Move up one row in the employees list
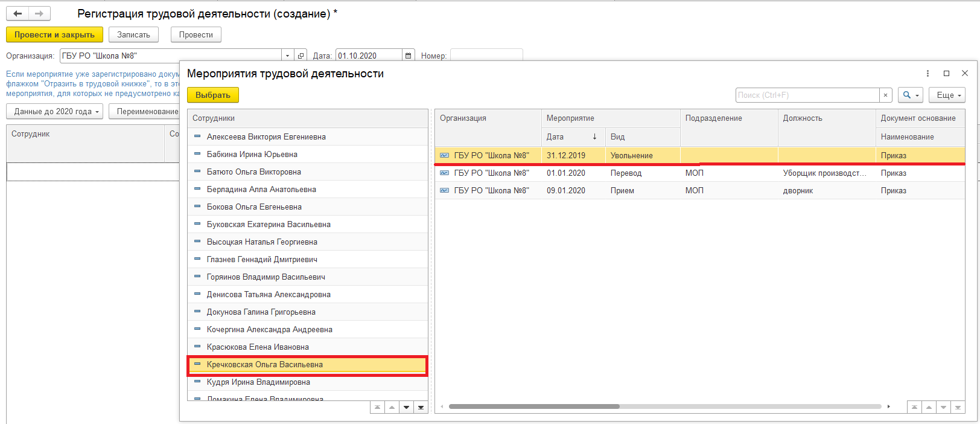 (x=392, y=407)
